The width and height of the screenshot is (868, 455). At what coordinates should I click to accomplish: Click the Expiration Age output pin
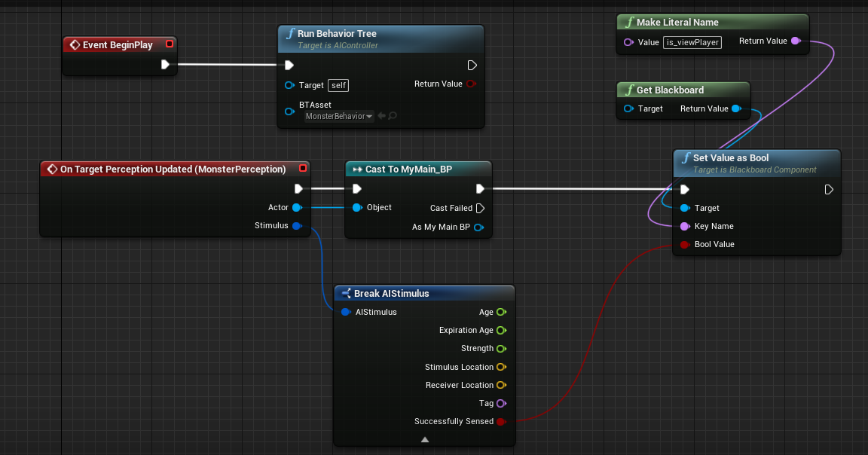pos(502,331)
